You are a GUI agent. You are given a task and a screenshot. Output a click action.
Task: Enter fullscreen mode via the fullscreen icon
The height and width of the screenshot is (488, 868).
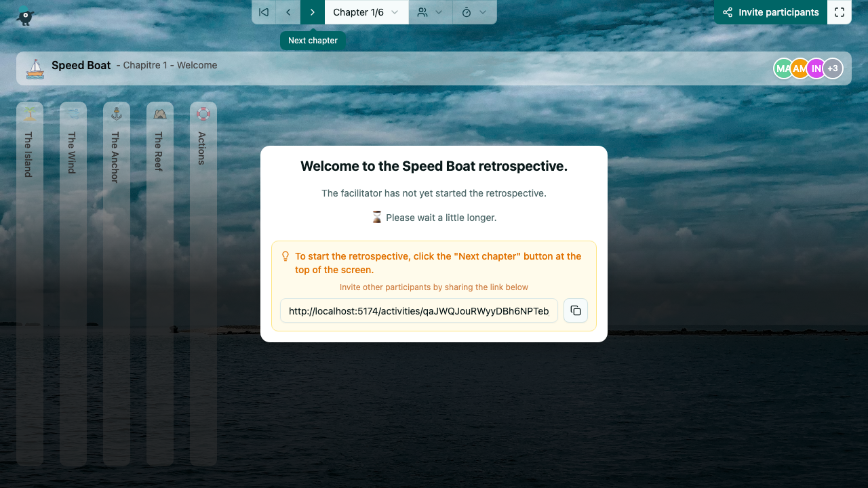point(840,12)
